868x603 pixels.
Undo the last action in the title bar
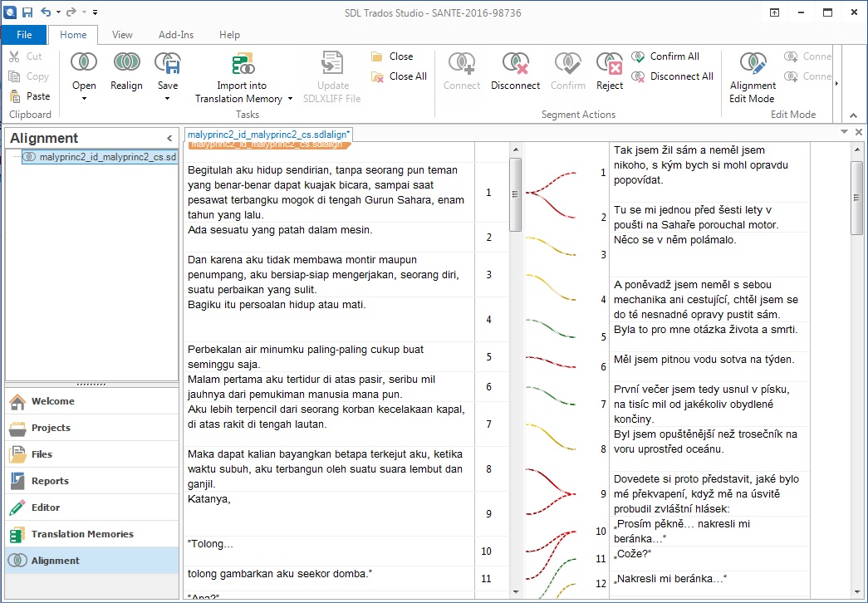click(46, 12)
